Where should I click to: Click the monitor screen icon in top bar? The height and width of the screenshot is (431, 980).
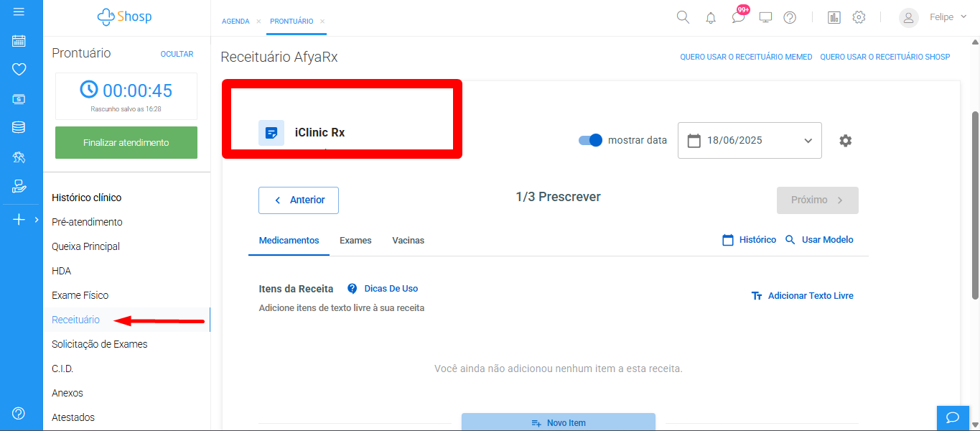pos(765,18)
